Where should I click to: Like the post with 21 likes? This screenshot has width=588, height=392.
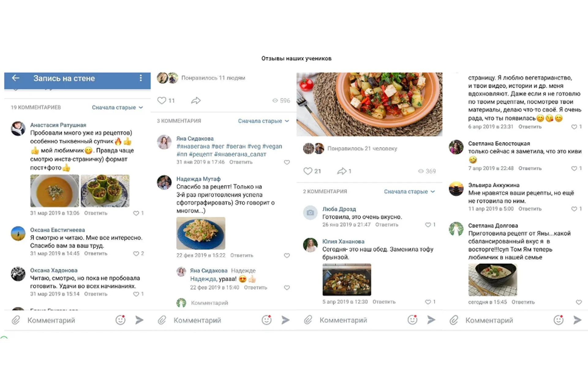pos(308,171)
